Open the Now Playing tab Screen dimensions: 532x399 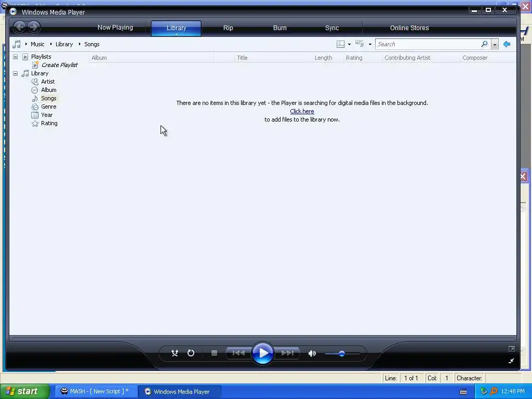(x=115, y=28)
